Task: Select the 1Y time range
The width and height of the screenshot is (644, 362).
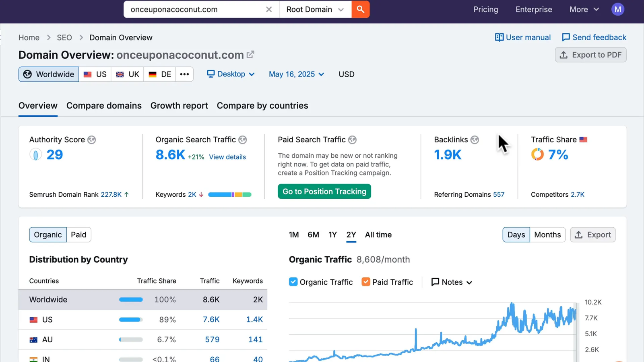Action: [332, 234]
